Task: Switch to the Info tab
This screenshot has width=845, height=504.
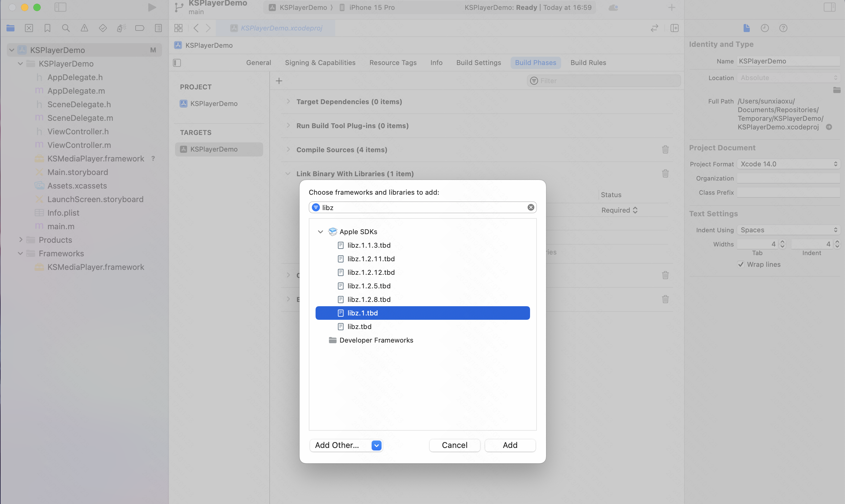Action: click(x=436, y=63)
